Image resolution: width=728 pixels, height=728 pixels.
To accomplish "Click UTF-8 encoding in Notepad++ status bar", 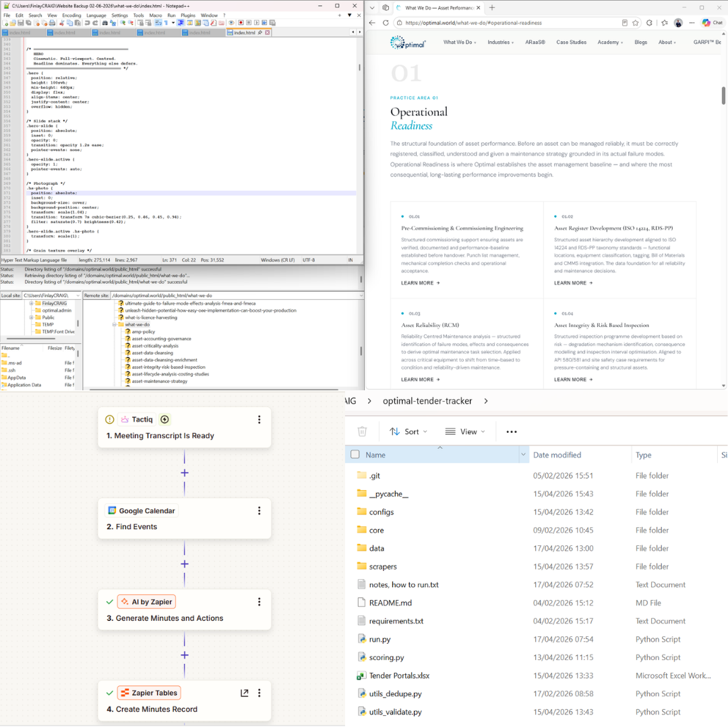I will coord(309,260).
